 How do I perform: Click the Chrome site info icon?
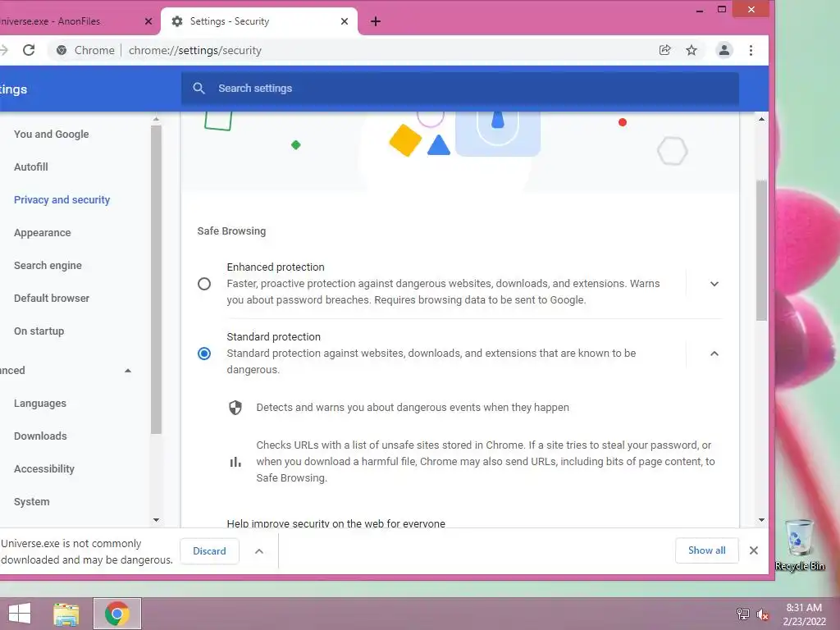(62, 50)
